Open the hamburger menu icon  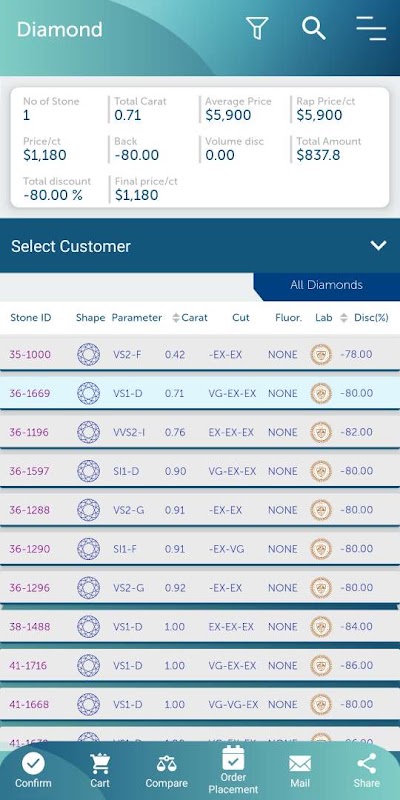[x=371, y=28]
